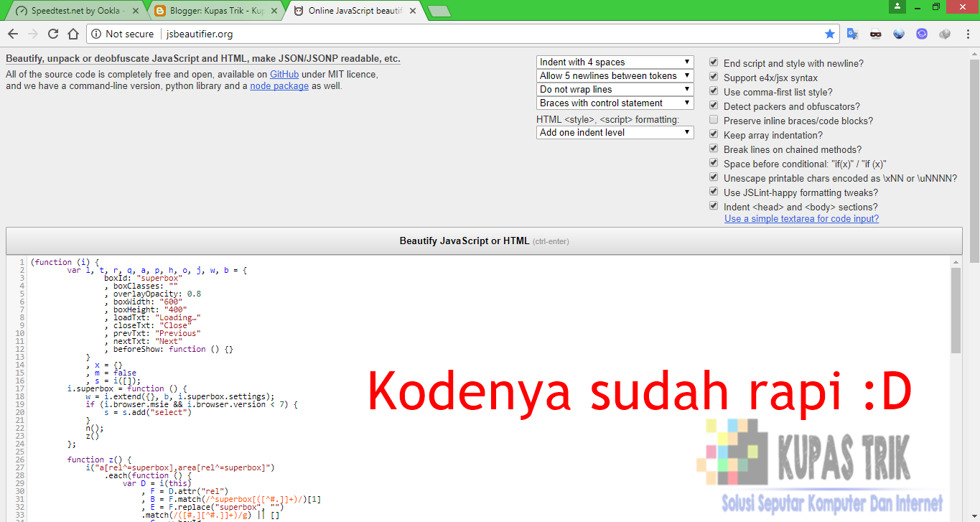The width and height of the screenshot is (980, 522).
Task: Bookmark the page with the star icon
Action: pos(829,34)
